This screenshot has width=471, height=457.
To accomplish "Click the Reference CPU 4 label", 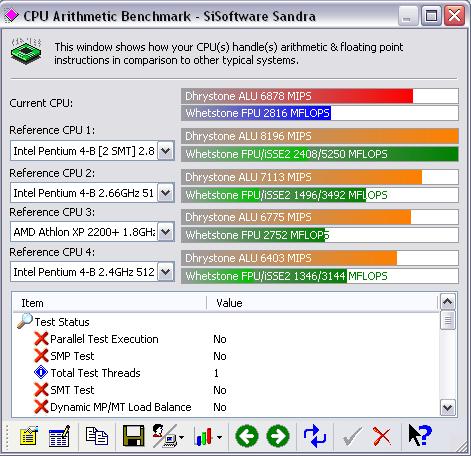I will 52,252.
